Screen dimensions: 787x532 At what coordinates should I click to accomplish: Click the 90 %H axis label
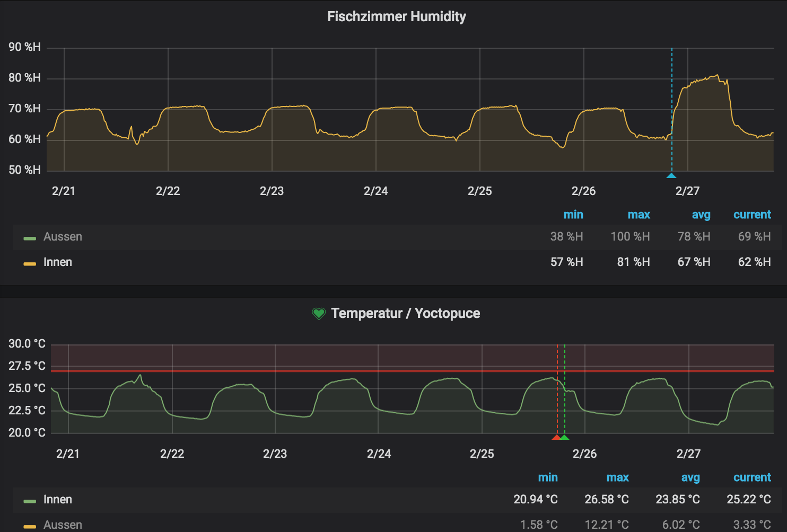tap(24, 47)
